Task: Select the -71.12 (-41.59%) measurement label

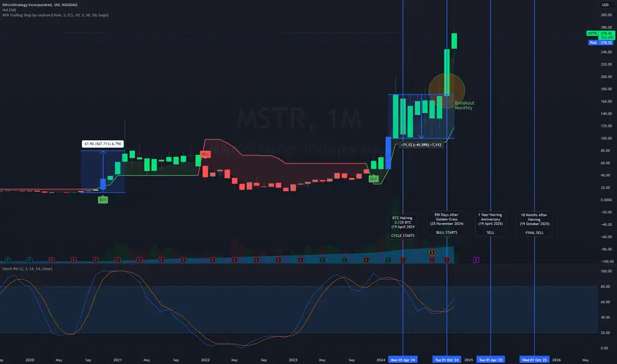Action: pyautogui.click(x=421, y=145)
